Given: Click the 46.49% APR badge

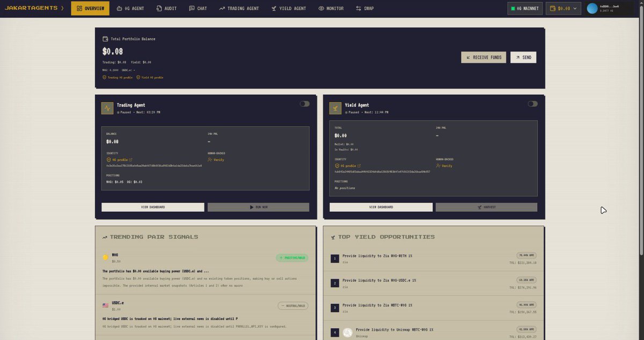Looking at the screenshot, I should [x=526, y=305].
